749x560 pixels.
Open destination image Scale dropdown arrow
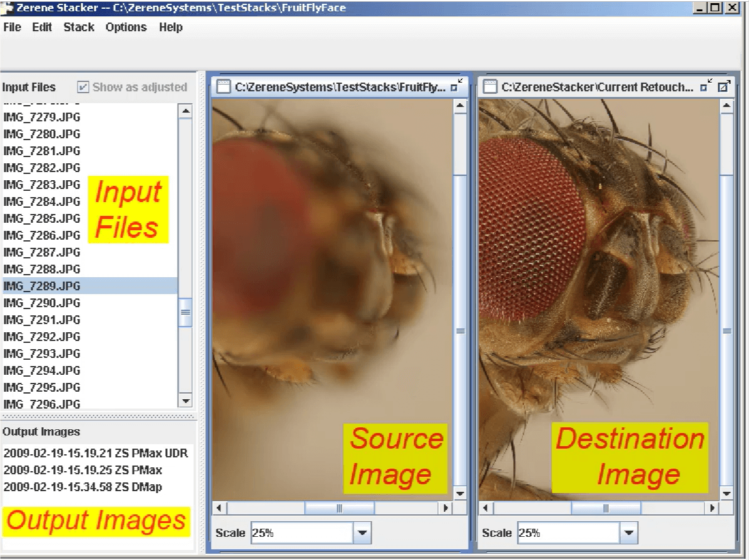coord(629,532)
